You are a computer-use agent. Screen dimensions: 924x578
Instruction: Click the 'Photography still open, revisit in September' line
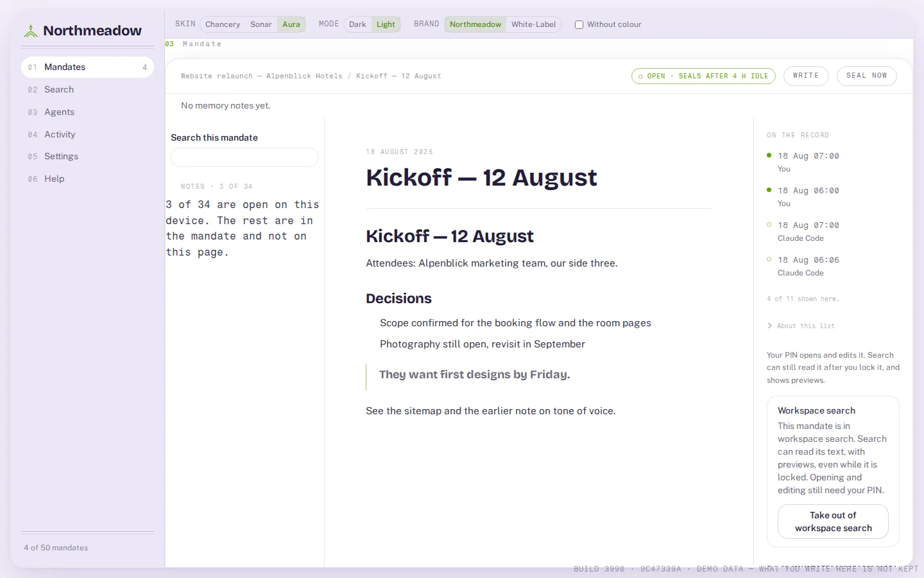[x=483, y=344]
